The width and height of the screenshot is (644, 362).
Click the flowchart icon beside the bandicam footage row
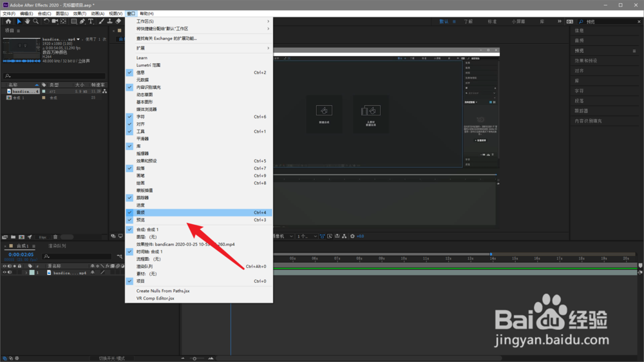pos(105,91)
